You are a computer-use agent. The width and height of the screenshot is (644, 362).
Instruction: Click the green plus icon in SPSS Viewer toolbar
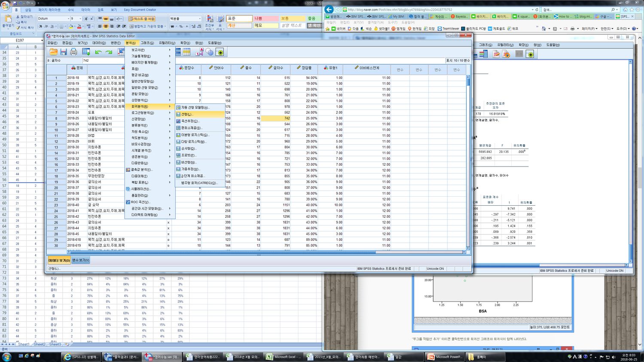click(530, 54)
